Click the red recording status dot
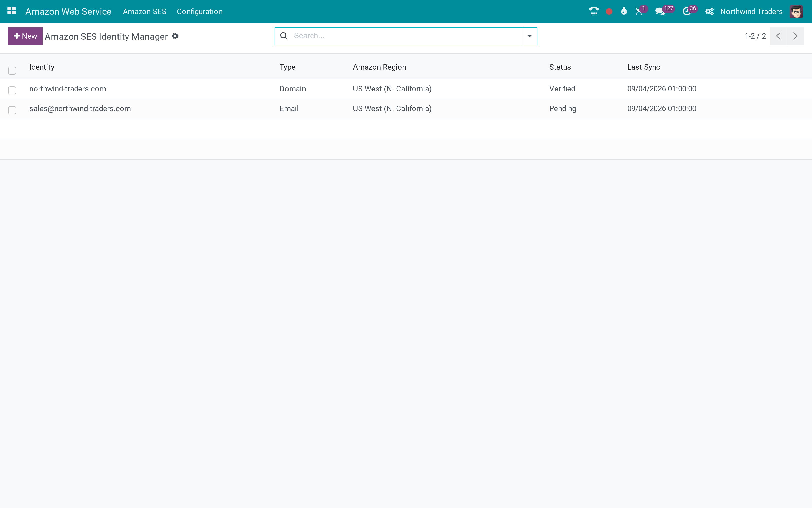 point(609,12)
